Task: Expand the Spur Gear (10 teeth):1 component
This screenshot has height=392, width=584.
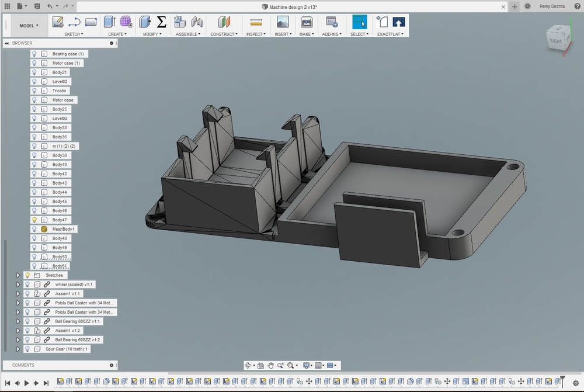Action: click(x=18, y=349)
